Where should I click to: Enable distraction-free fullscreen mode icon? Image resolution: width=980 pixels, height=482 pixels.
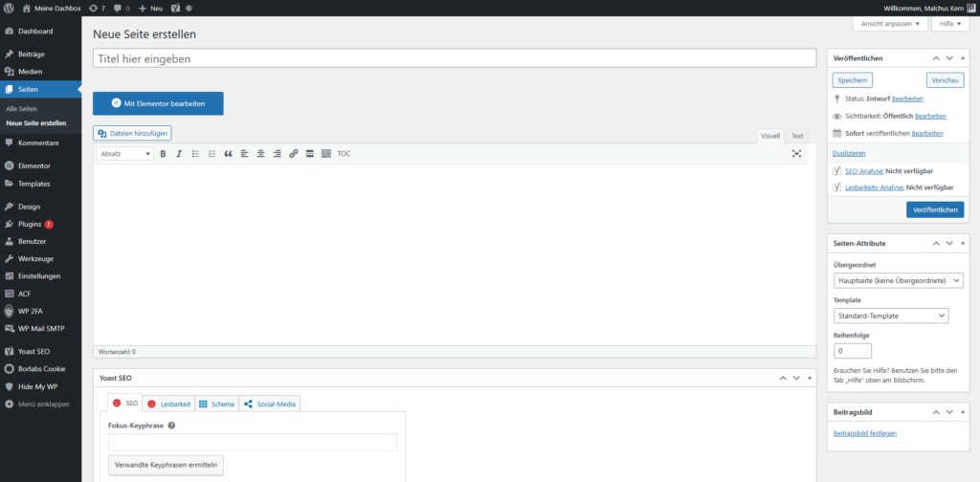796,154
